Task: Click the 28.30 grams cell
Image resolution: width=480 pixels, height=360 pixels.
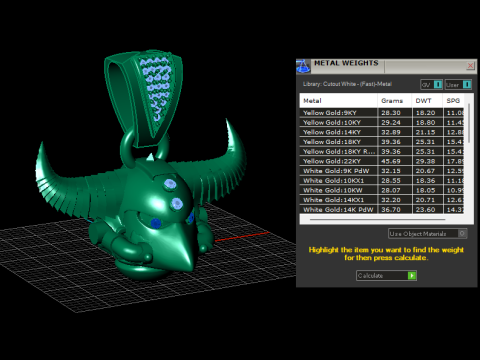Action: pos(395,113)
